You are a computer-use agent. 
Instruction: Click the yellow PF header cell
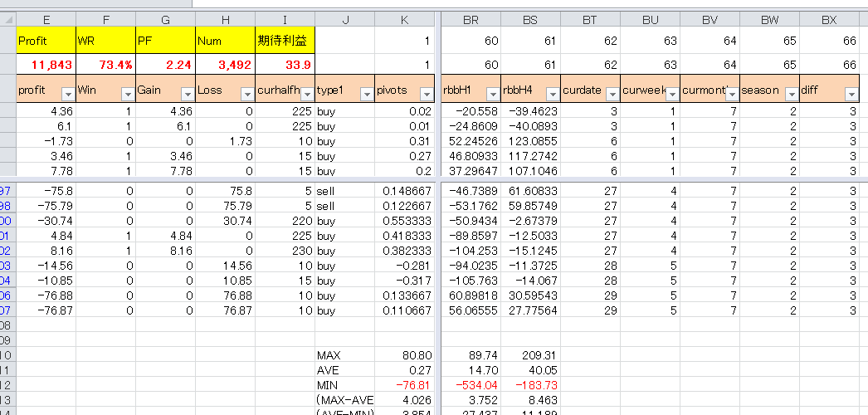[x=166, y=41]
